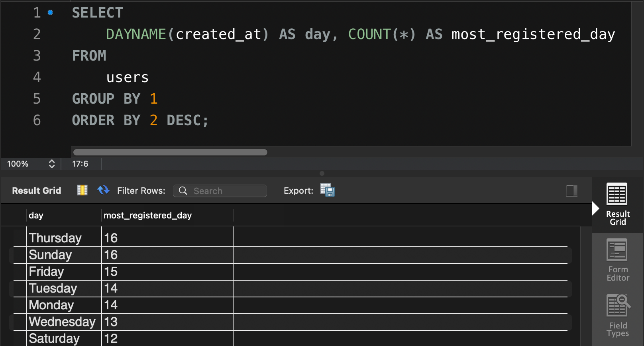
Task: Open the Result Grid view panel
Action: click(617, 204)
